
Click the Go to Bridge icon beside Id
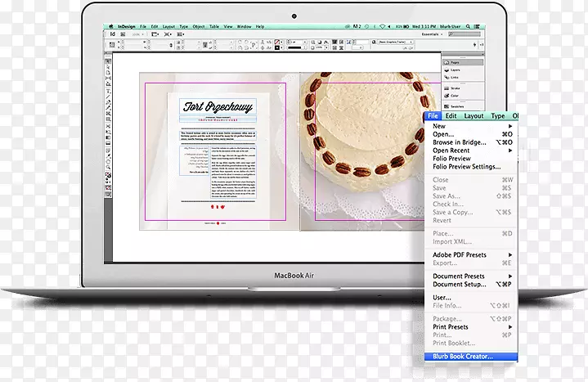click(x=123, y=34)
